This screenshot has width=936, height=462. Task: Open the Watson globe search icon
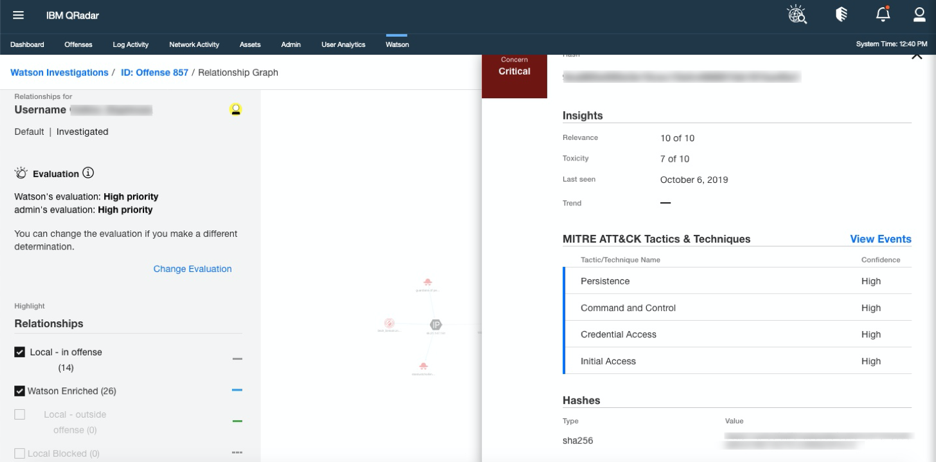click(797, 14)
